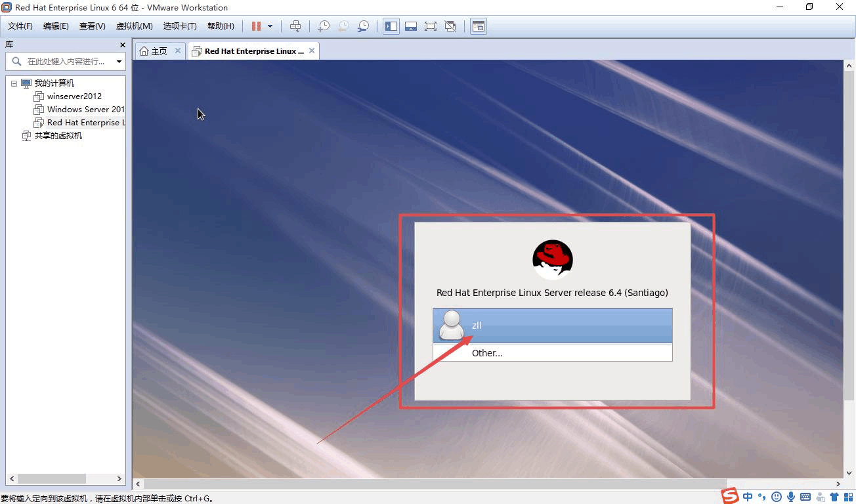The width and height of the screenshot is (856, 504).
Task: Click the send Ctrl+Alt+Del icon
Action: pyautogui.click(x=295, y=26)
